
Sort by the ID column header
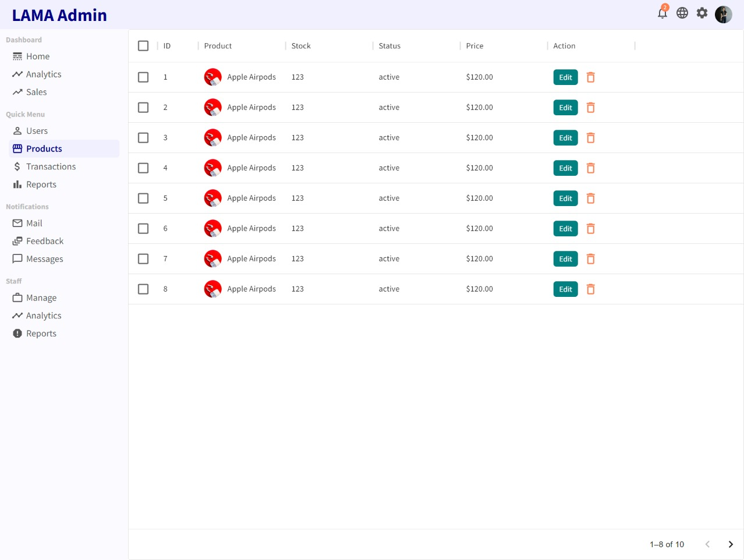click(x=167, y=46)
